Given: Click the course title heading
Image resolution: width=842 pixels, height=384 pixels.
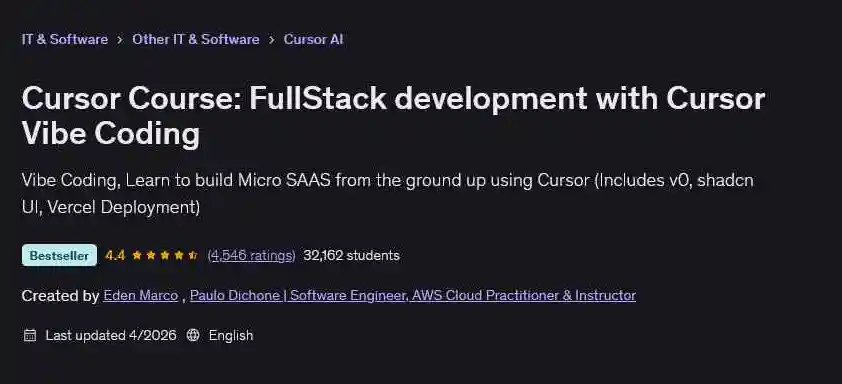Looking at the screenshot, I should pos(393,115).
